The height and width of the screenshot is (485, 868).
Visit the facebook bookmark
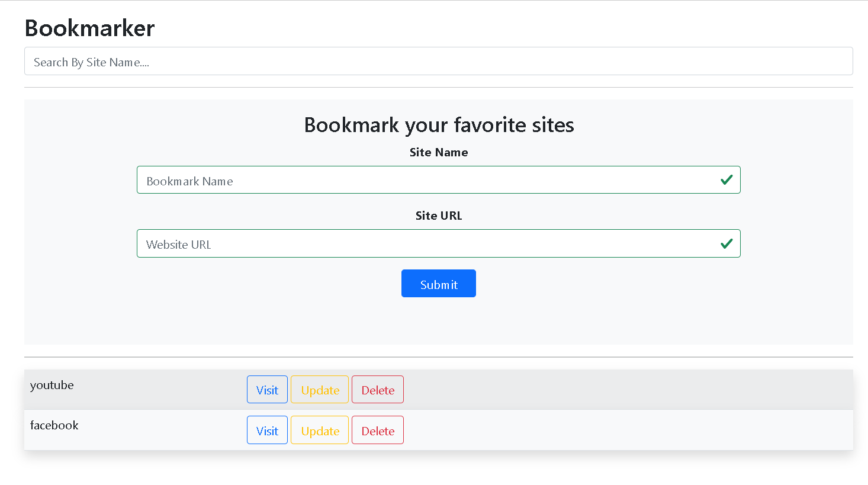267,430
